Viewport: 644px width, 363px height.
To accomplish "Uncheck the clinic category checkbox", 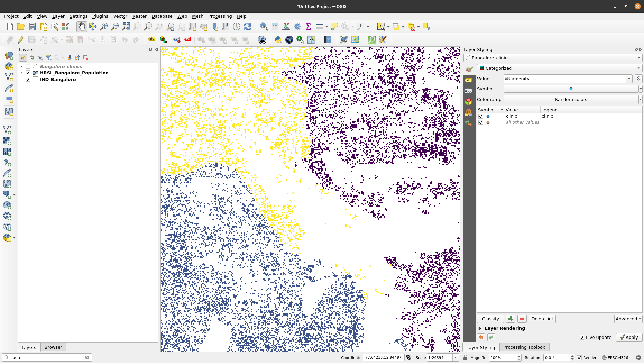I will click(481, 116).
